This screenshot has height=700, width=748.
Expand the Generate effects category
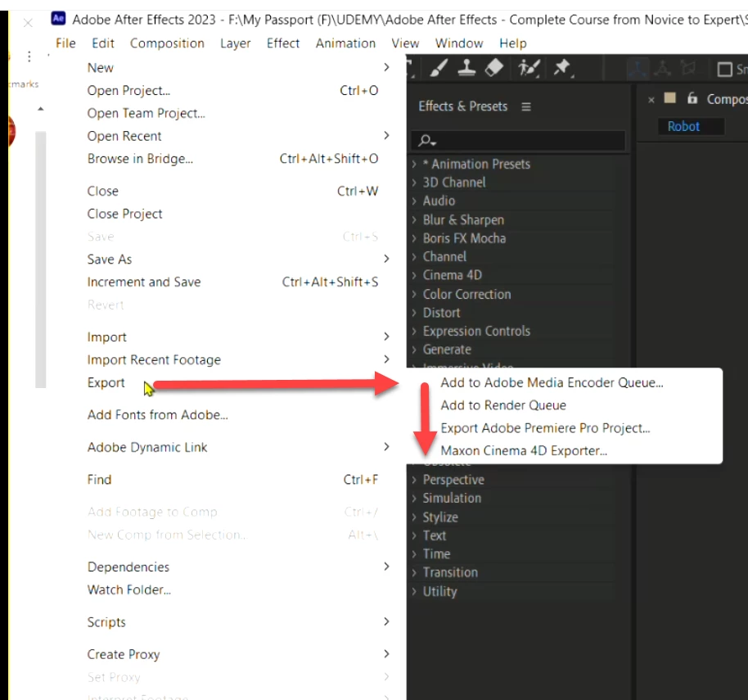(x=414, y=350)
